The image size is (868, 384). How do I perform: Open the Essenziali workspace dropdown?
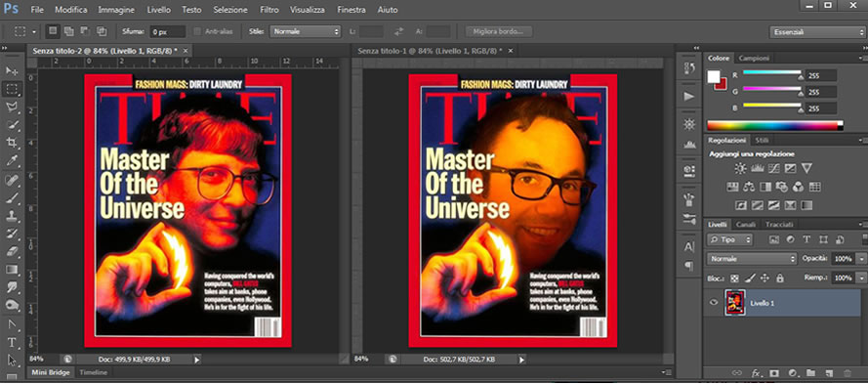click(817, 32)
